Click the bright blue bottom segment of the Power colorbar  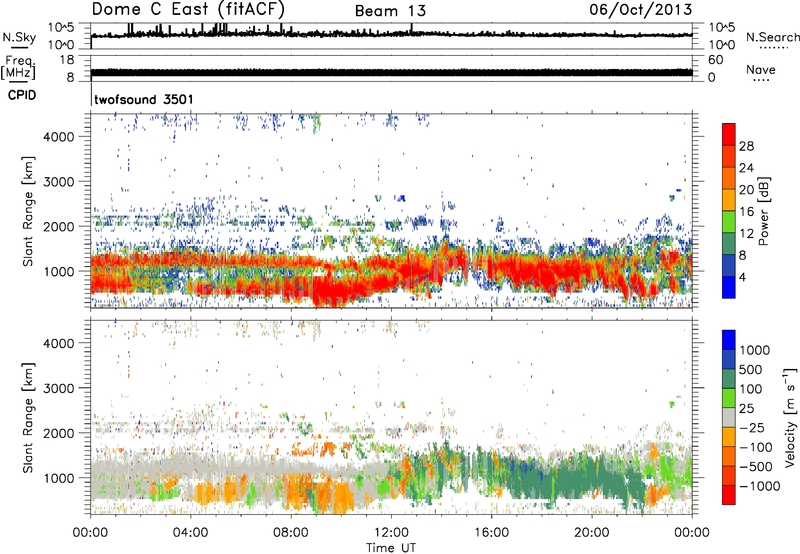tap(729, 288)
